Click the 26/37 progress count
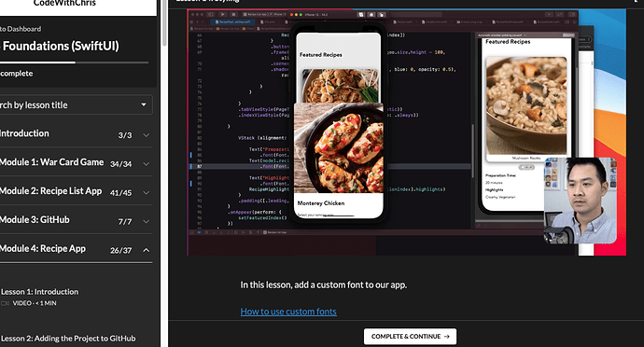Screen dimensions: 644x347 coord(120,250)
